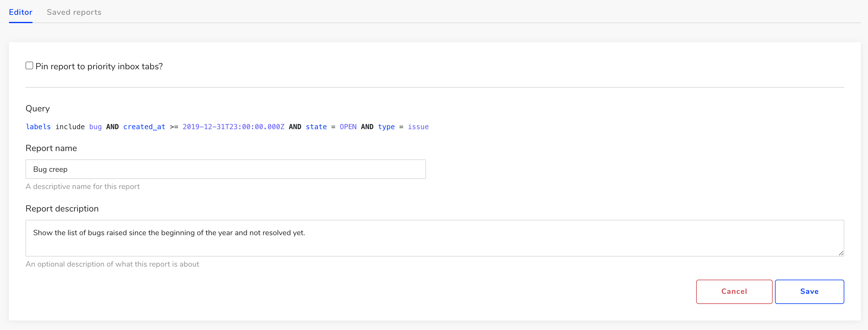The width and height of the screenshot is (868, 330).
Task: Click the Report name input field
Action: pos(225,169)
